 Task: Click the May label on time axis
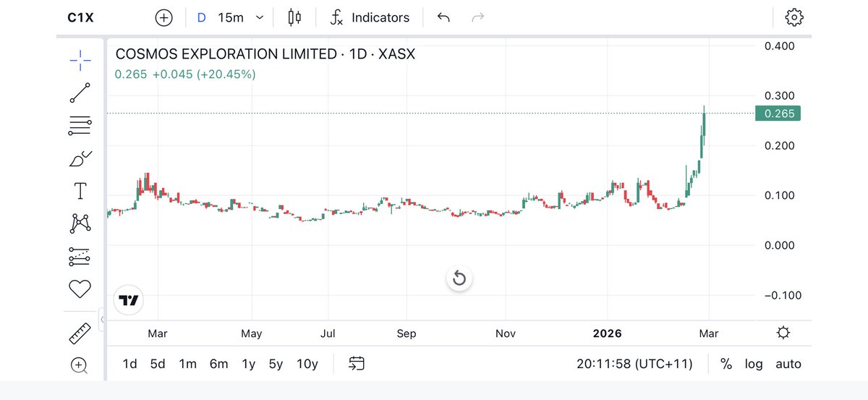click(x=251, y=333)
